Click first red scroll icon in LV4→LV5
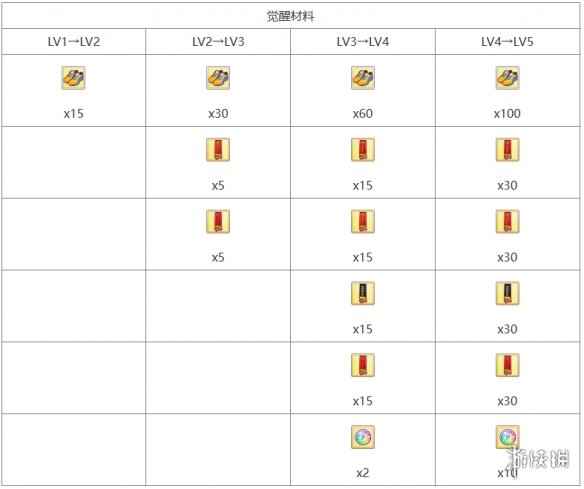584x489 pixels. (x=507, y=150)
